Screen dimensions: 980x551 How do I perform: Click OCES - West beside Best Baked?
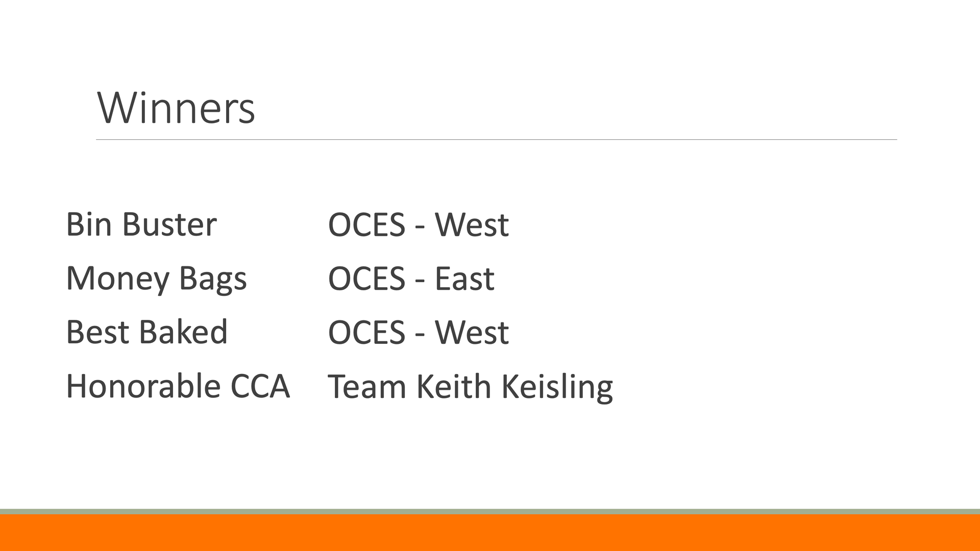[x=418, y=333]
